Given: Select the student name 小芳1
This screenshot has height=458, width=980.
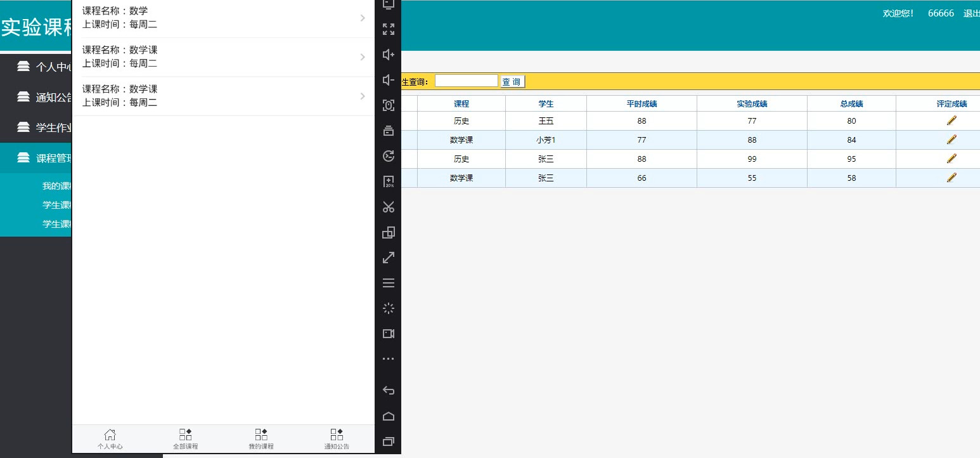Looking at the screenshot, I should (546, 140).
